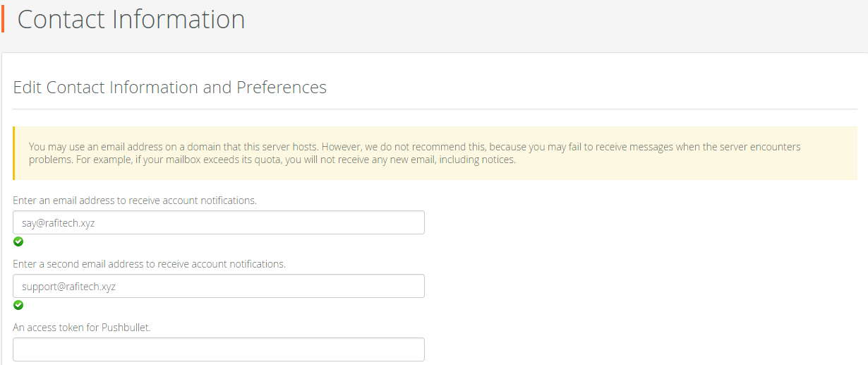Click the word Pushbullet in the token label
The width and height of the screenshot is (868, 365).
[126, 328]
